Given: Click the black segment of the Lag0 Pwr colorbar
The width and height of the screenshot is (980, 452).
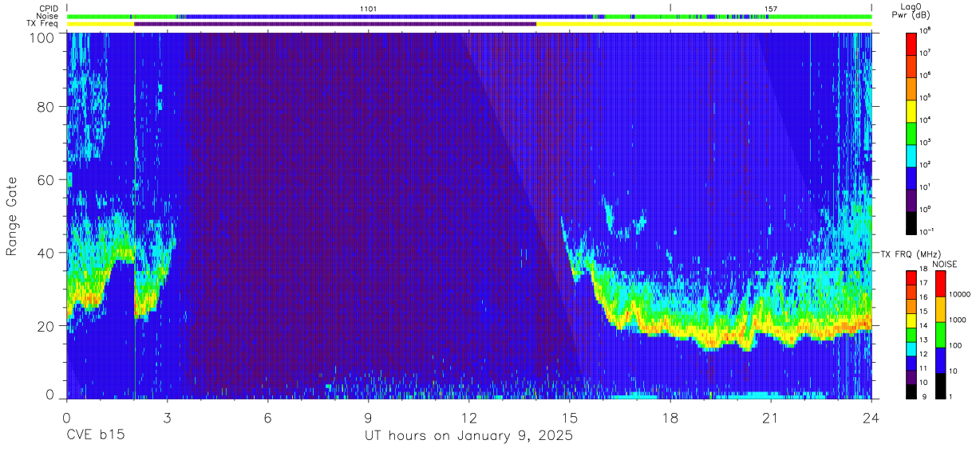Looking at the screenshot, I should [x=911, y=222].
